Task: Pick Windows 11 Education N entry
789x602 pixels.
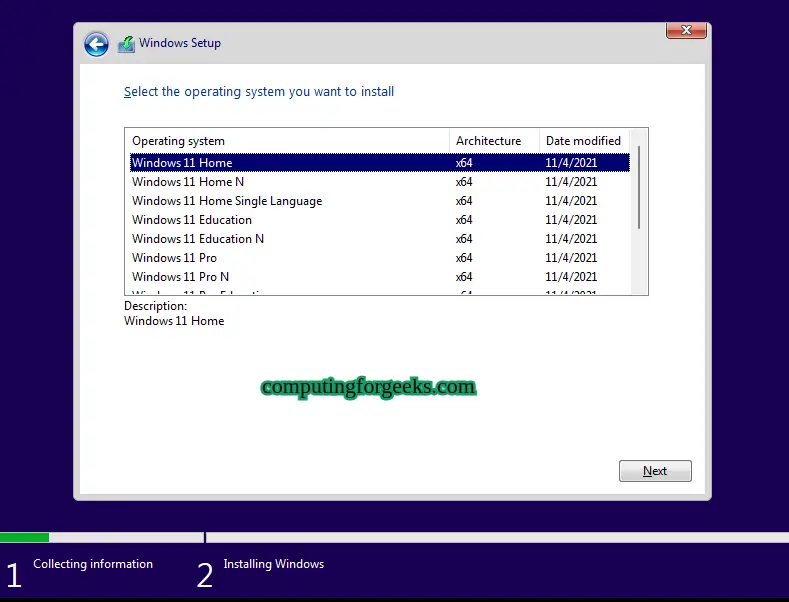Action: (x=380, y=239)
